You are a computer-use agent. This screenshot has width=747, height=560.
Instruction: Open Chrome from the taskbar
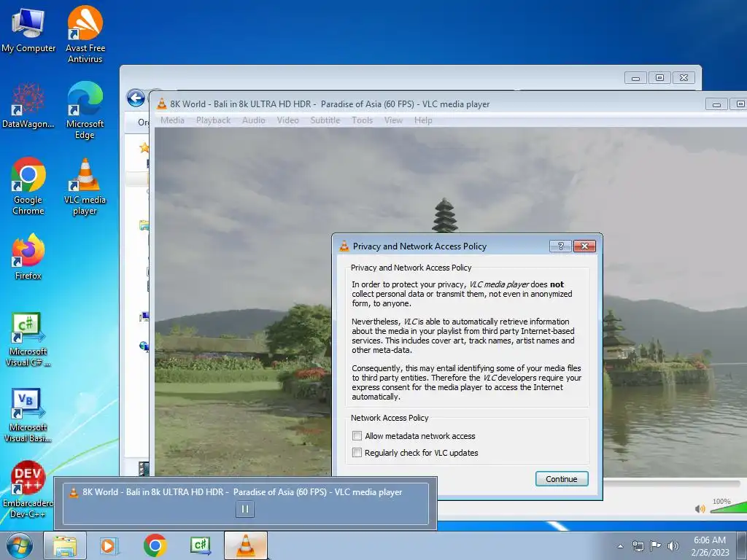(155, 545)
